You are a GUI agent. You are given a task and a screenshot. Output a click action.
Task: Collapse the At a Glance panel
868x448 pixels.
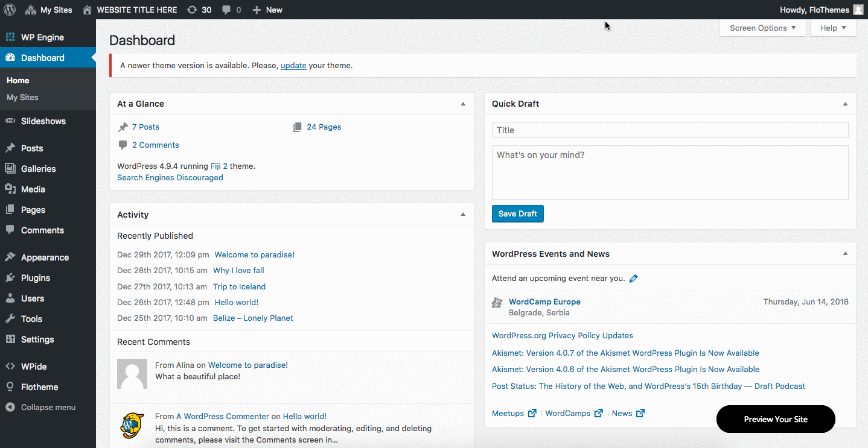click(463, 104)
